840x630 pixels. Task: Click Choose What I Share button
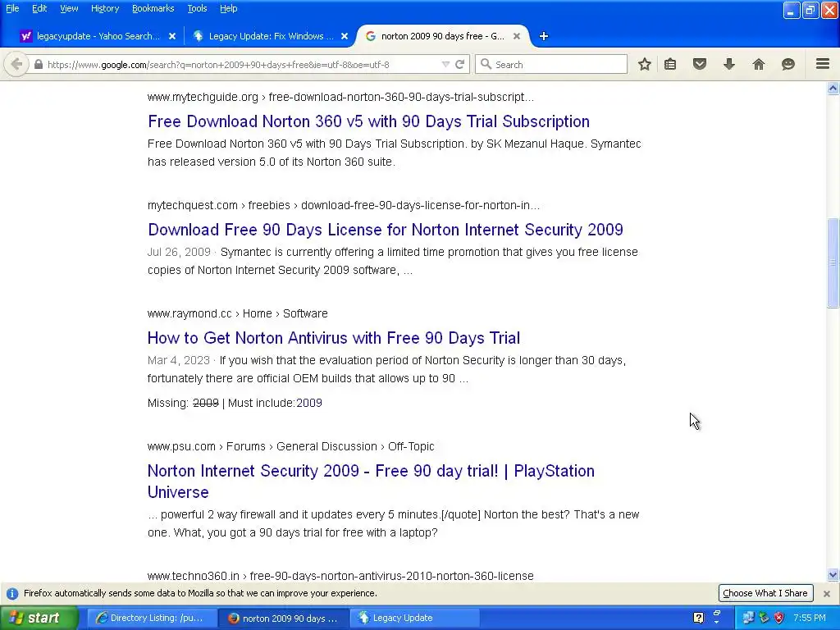click(x=765, y=593)
